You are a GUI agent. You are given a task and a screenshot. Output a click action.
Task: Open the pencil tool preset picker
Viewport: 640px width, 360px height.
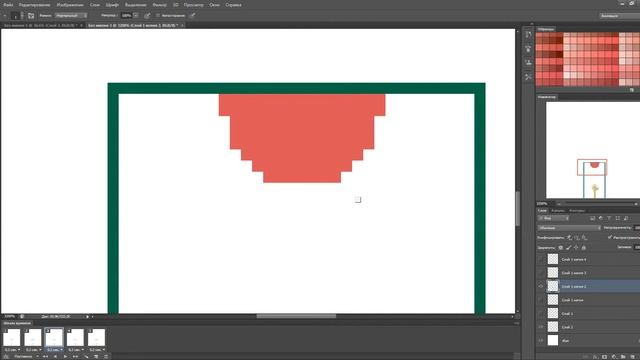(x=5, y=16)
